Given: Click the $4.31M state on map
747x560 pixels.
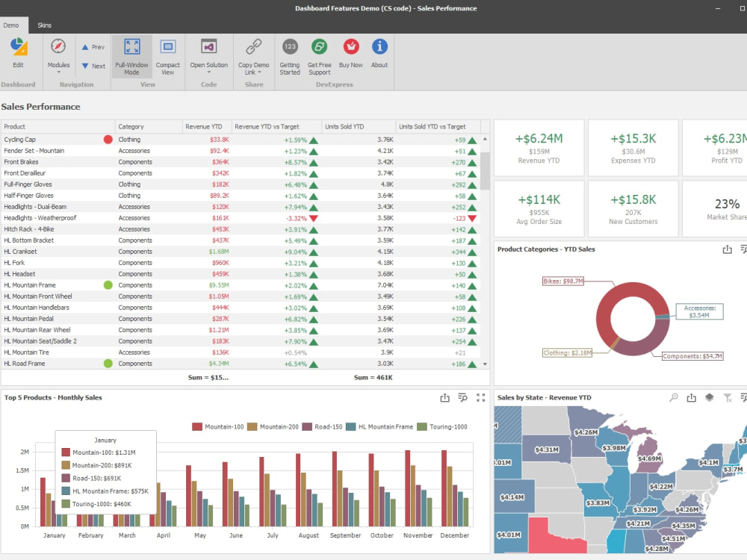Looking at the screenshot, I should 547,449.
